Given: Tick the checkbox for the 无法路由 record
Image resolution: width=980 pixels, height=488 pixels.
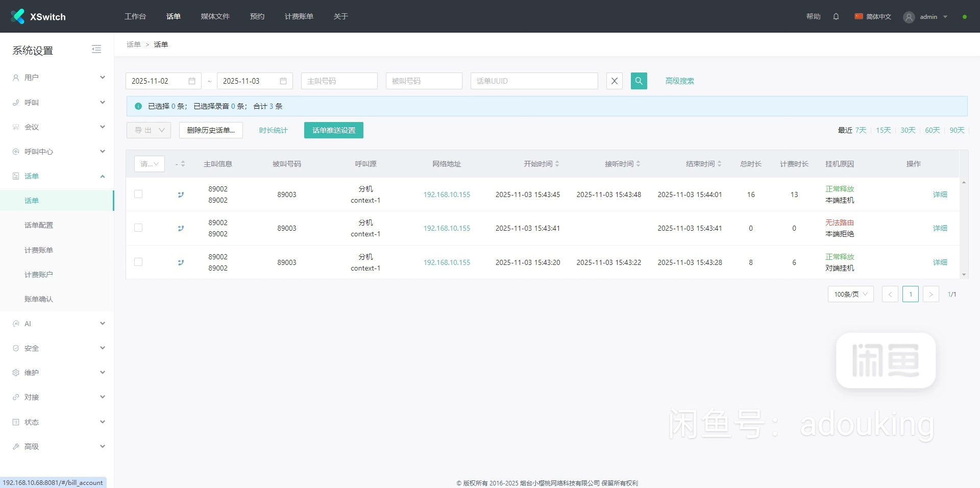Looking at the screenshot, I should (138, 228).
